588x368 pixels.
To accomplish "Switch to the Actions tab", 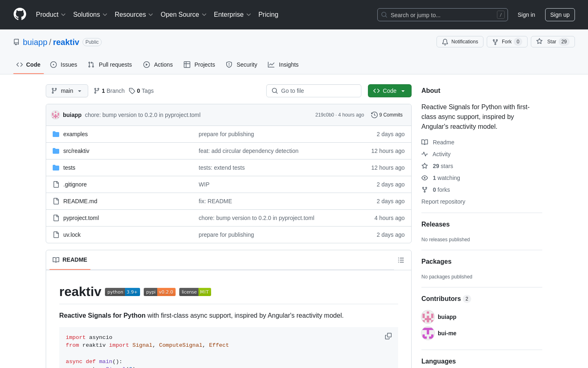I will (158, 65).
